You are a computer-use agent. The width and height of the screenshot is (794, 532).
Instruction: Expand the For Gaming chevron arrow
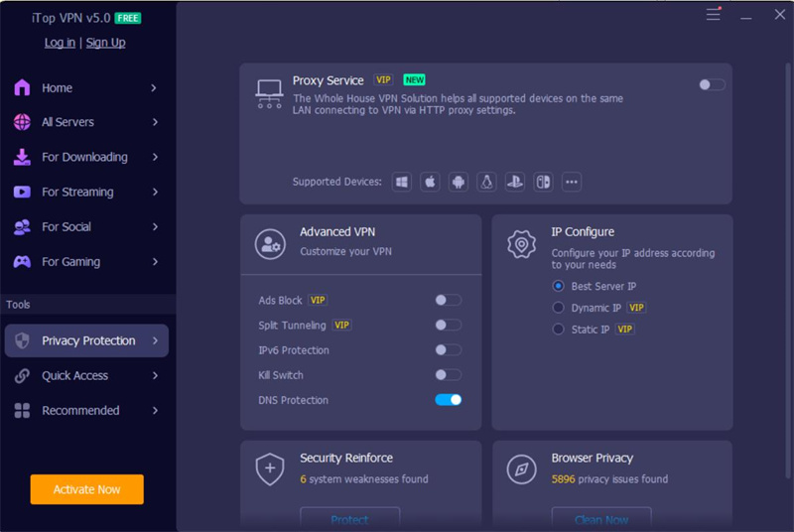(x=155, y=262)
